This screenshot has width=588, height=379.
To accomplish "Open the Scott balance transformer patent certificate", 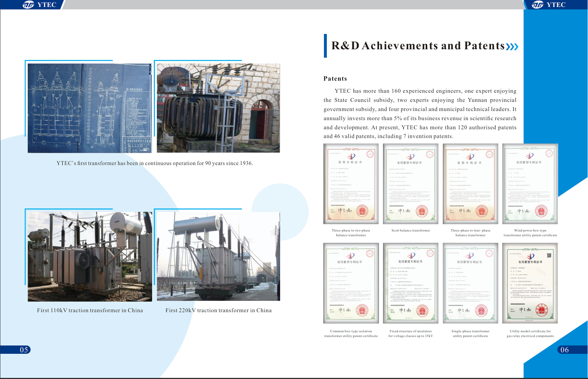I will pos(411,184).
